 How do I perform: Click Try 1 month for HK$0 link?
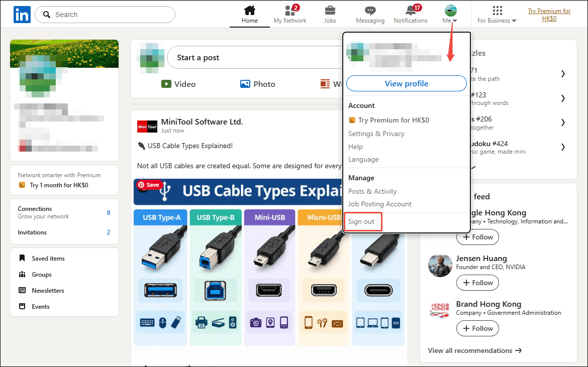(x=59, y=185)
